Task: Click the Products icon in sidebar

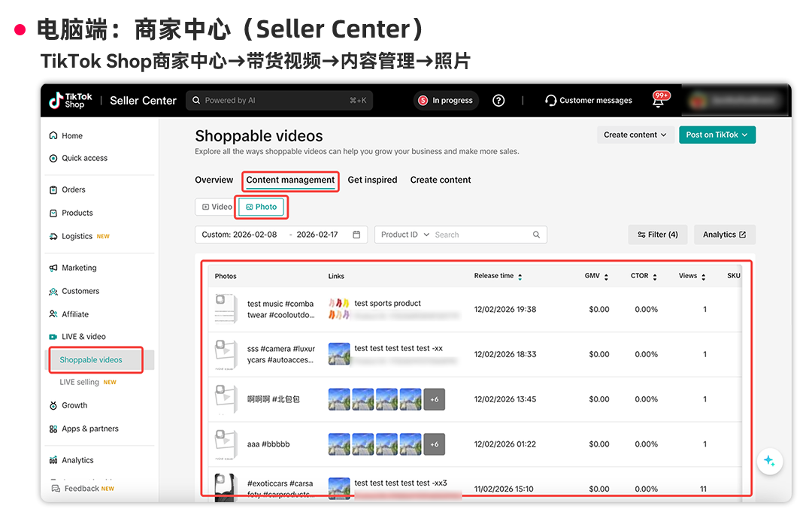Action: click(x=53, y=213)
